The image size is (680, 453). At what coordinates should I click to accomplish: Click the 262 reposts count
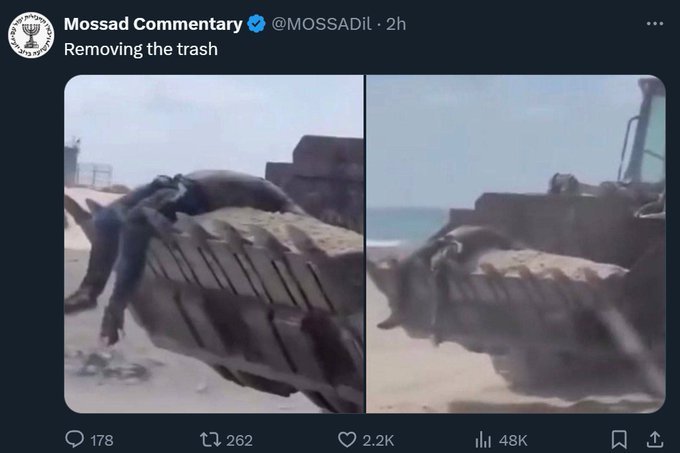239,440
